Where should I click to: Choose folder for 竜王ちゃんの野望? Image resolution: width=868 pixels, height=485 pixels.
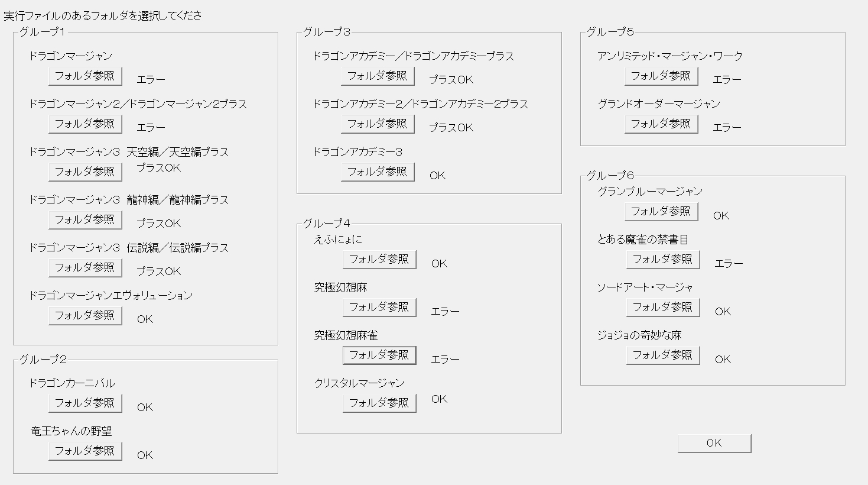(85, 451)
